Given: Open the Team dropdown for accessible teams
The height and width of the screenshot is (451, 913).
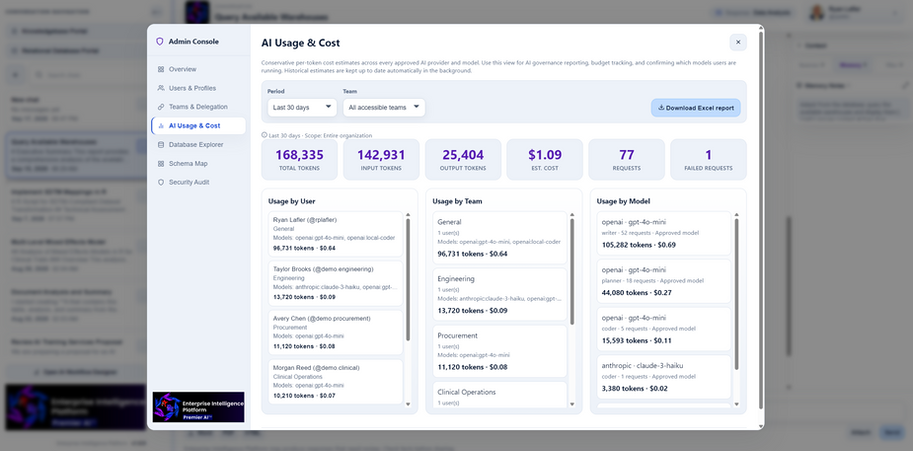Looking at the screenshot, I should point(384,107).
